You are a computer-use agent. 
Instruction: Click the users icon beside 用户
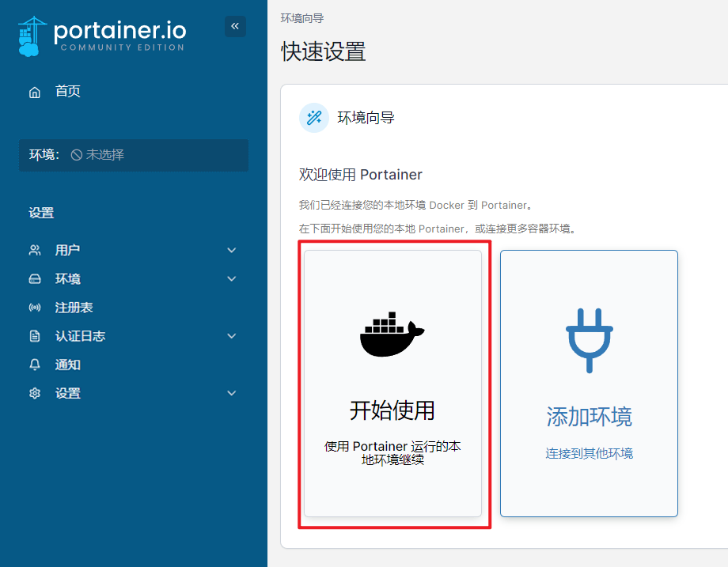coord(35,251)
